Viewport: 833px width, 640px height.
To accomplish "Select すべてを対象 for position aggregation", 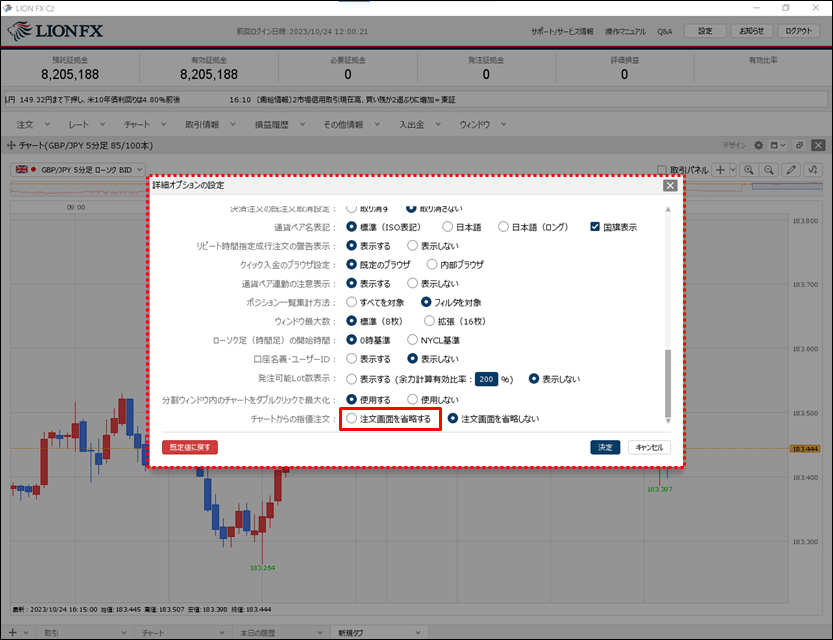I will click(351, 302).
